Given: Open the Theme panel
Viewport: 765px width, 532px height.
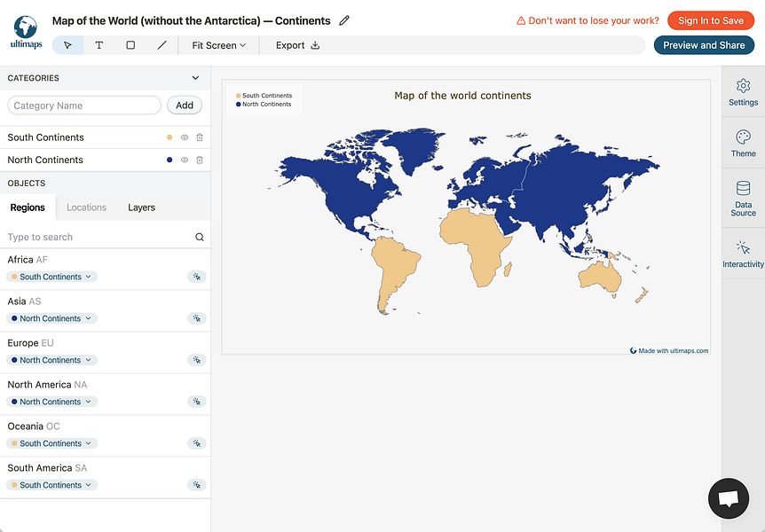Looking at the screenshot, I should pos(743,143).
